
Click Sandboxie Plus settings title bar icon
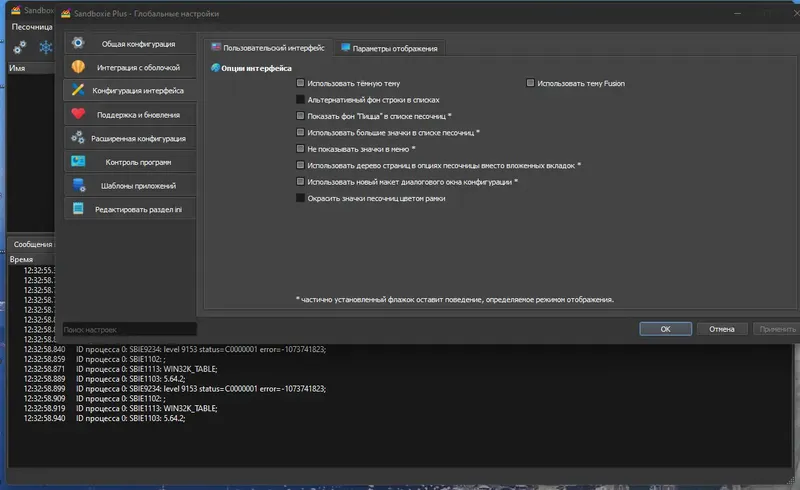pos(65,13)
